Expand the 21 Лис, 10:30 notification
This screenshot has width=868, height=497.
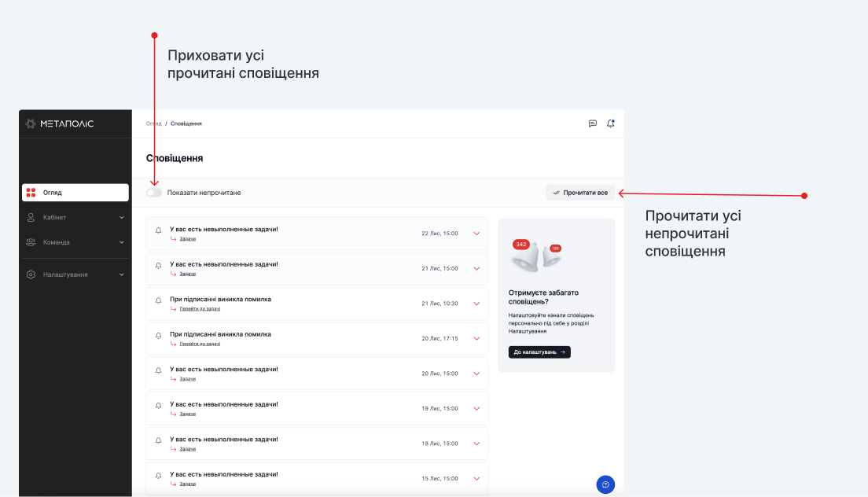pos(476,304)
